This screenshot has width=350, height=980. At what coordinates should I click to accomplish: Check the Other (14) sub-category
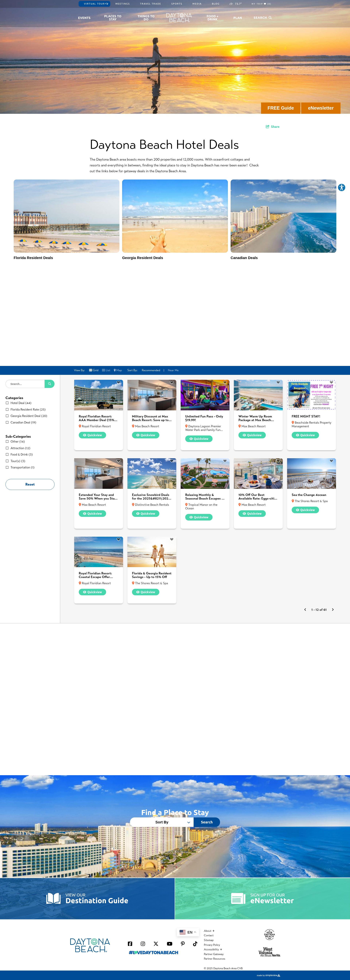(x=7, y=442)
